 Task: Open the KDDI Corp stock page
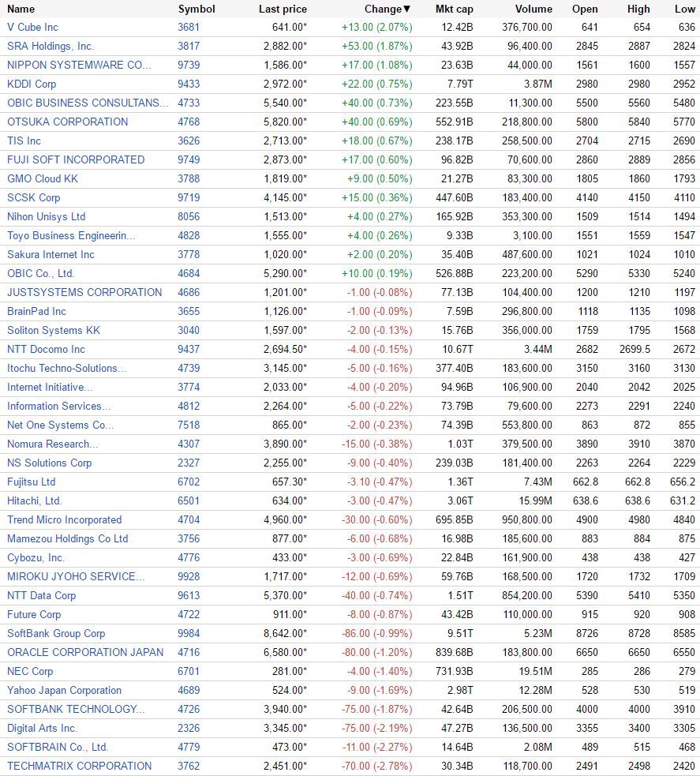32,84
